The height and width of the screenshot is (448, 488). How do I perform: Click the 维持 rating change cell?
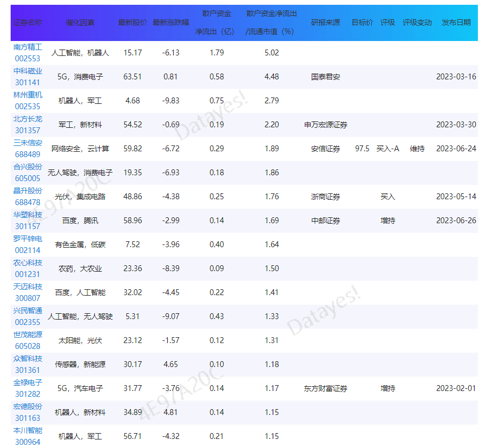(x=417, y=149)
